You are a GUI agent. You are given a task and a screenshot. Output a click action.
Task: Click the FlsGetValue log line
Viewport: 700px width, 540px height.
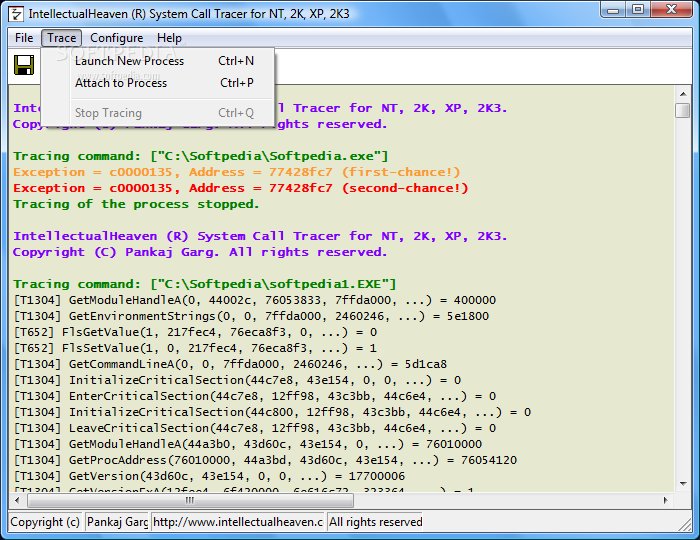[196, 332]
